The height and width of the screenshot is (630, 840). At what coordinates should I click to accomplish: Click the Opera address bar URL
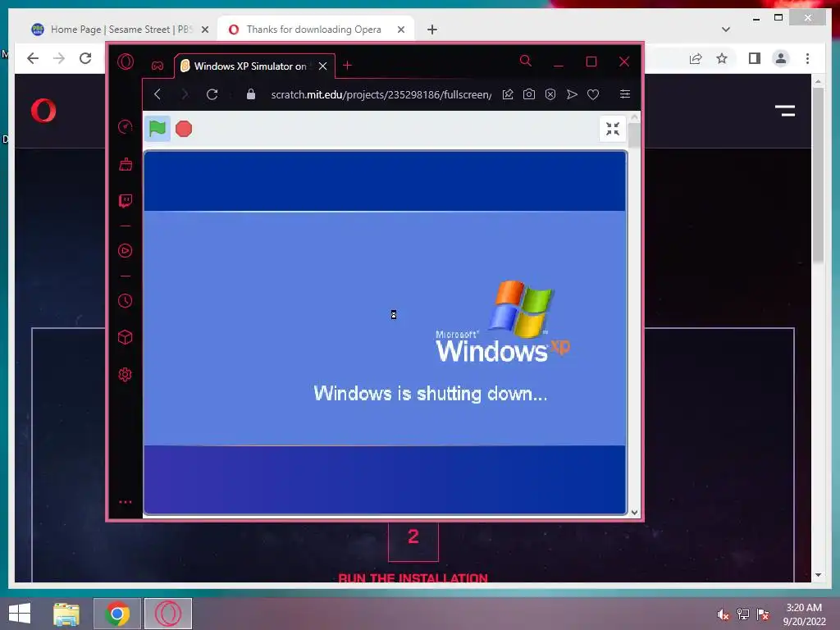[381, 95]
